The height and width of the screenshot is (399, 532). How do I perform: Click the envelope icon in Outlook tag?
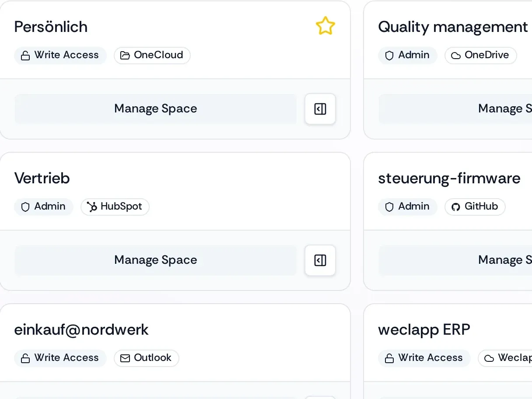(125, 358)
